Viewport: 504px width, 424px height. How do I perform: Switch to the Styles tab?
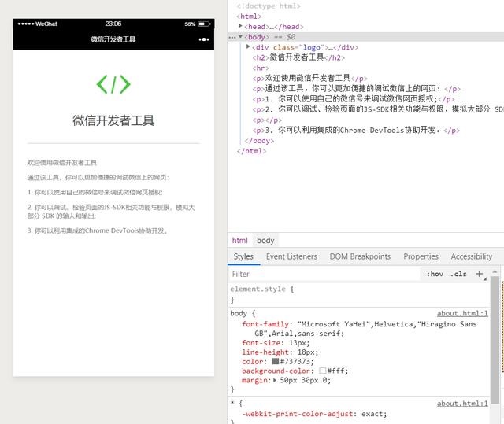coord(243,256)
